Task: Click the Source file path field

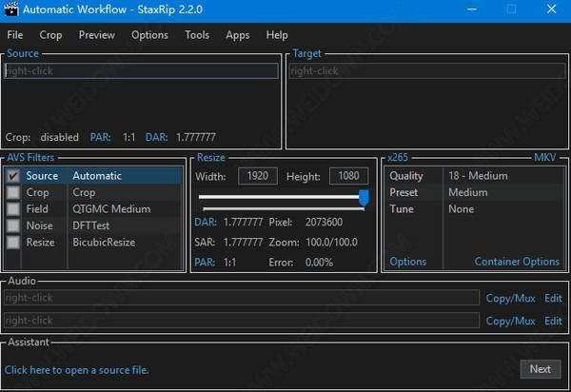Action: [141, 70]
